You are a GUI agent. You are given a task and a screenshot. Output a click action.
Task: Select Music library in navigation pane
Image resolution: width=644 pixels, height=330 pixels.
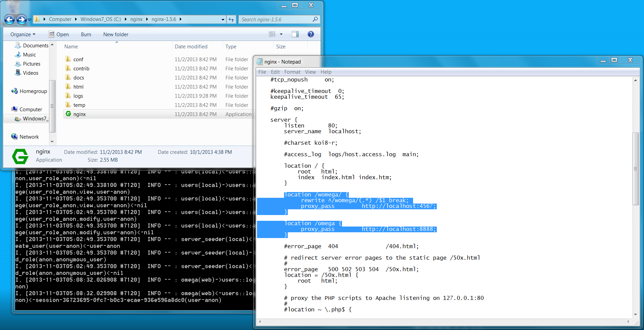click(25, 54)
